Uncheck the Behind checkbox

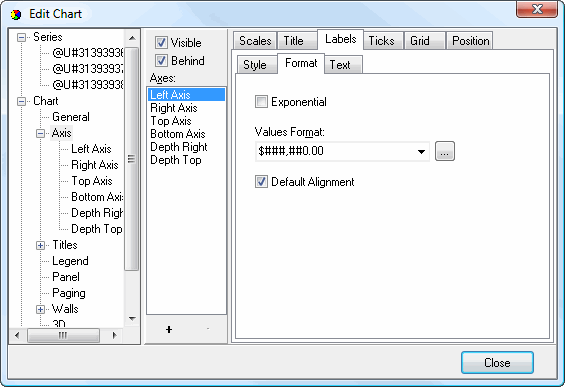(x=161, y=61)
